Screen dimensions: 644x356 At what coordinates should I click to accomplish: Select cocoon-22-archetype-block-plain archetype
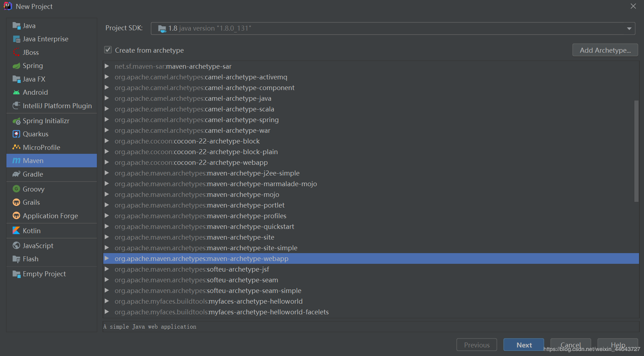click(x=371, y=152)
